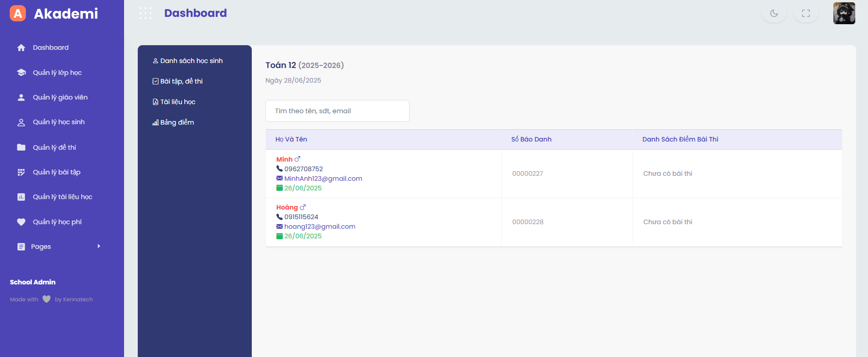
Task: Open the user profile avatar
Action: click(x=844, y=13)
